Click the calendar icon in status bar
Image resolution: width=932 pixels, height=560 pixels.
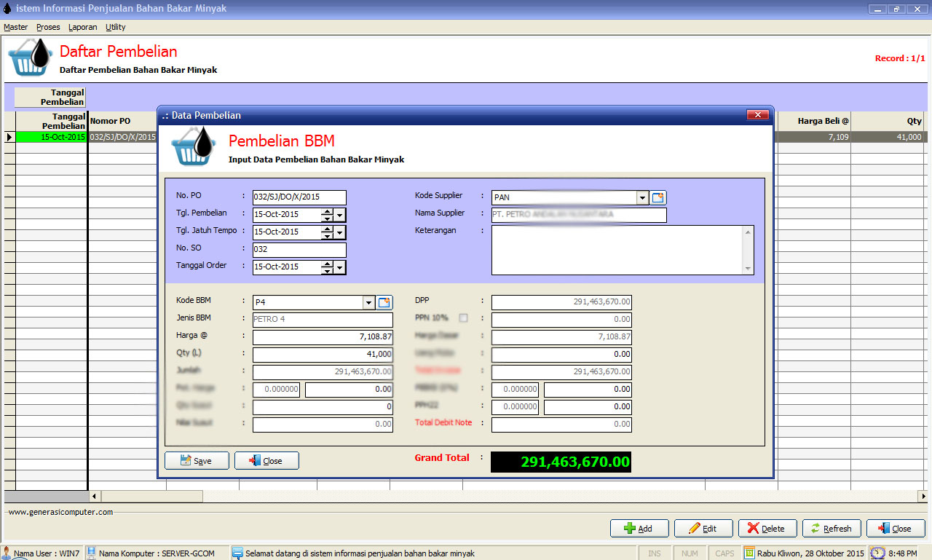click(749, 553)
